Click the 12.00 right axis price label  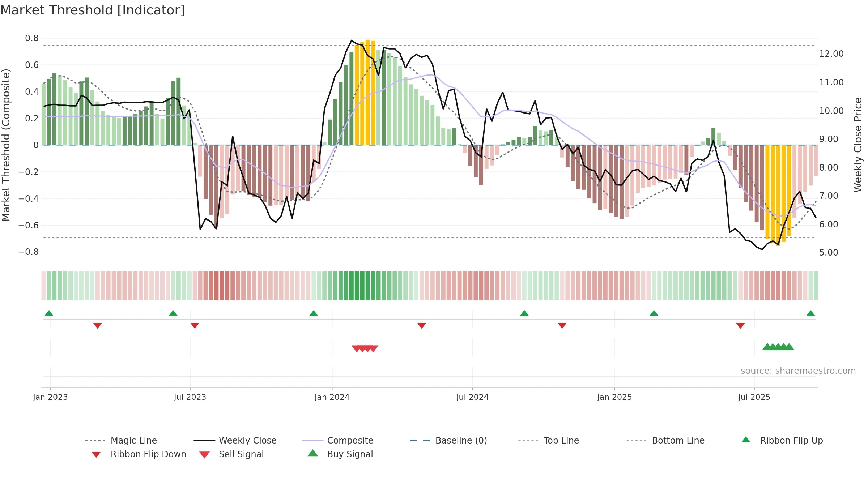[831, 54]
